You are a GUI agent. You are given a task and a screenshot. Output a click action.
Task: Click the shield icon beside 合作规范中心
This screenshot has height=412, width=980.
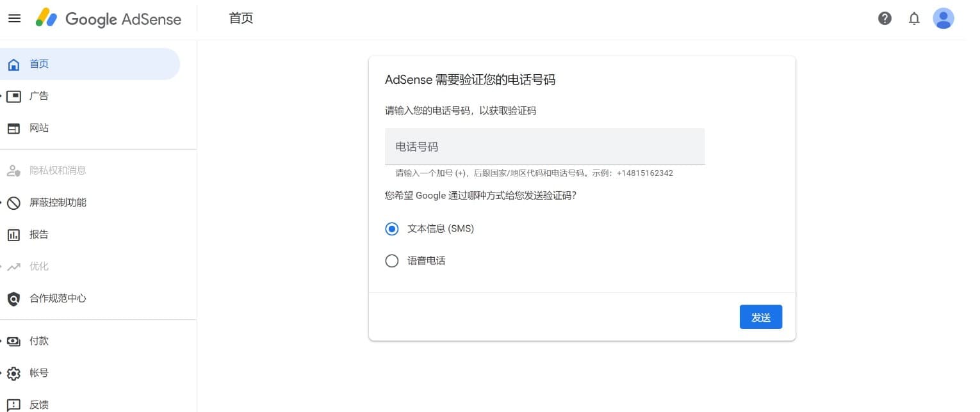click(x=13, y=299)
